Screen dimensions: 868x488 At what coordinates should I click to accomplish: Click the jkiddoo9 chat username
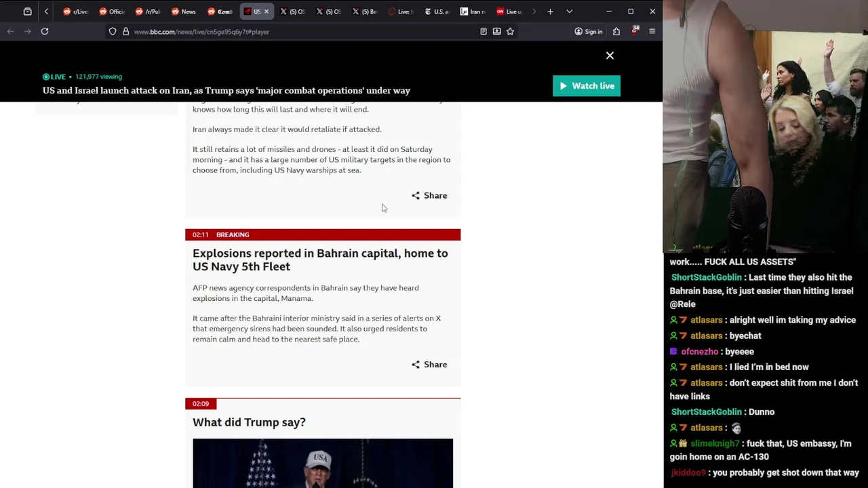(688, 472)
